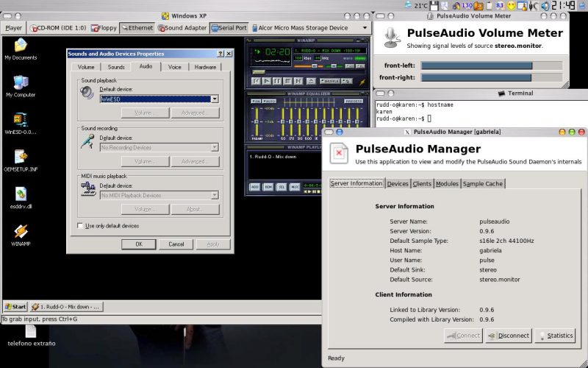Switch to Voice tab

[x=174, y=67]
